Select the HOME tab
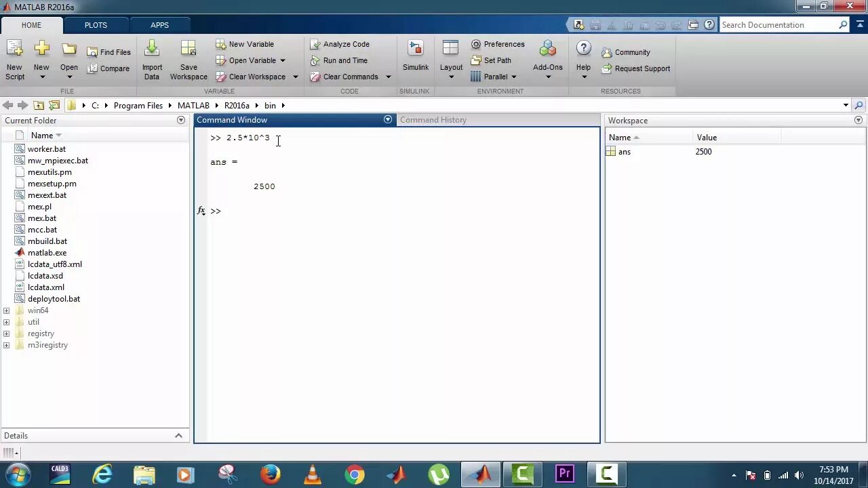This screenshot has width=868, height=488. pos(31,25)
